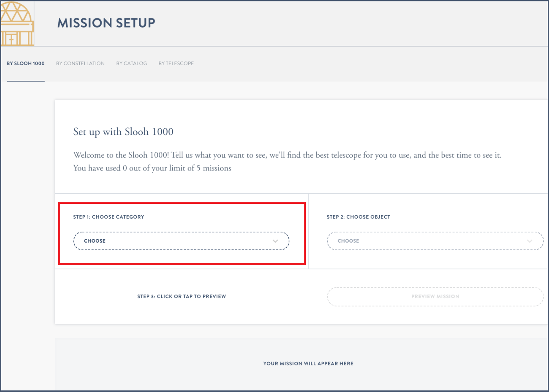549x392 pixels.
Task: Click the chevron in the object dropdown
Action: (530, 241)
